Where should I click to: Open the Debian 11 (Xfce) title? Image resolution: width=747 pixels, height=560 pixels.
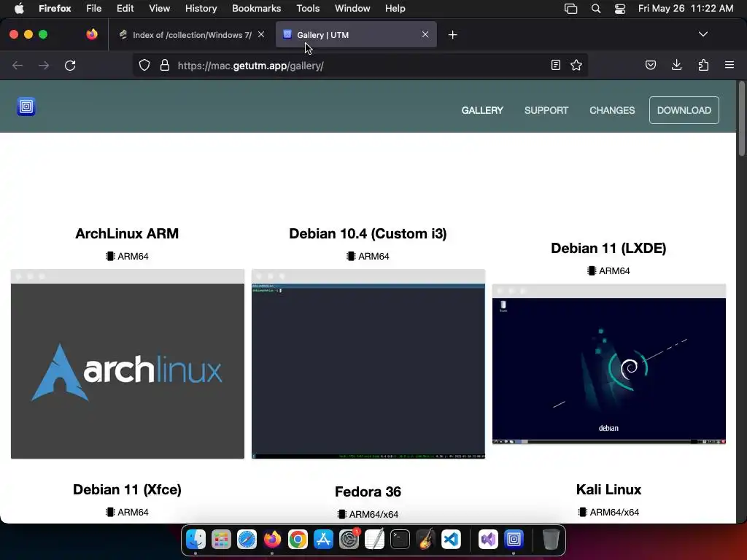(127, 489)
